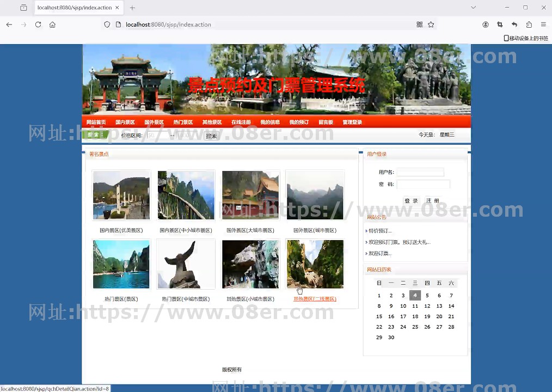The width and height of the screenshot is (552, 392).
Task: Open a new browser tab
Action: [x=132, y=8]
